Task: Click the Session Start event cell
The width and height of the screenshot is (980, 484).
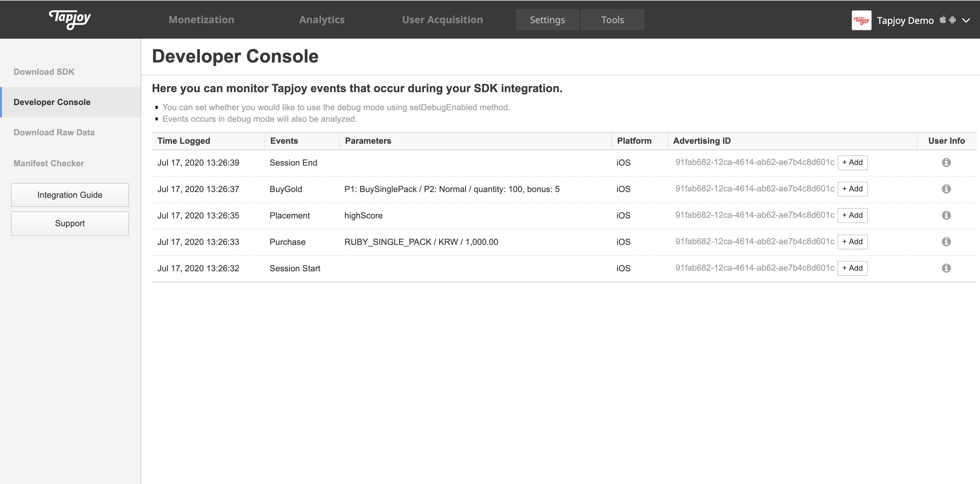Action: click(x=295, y=268)
